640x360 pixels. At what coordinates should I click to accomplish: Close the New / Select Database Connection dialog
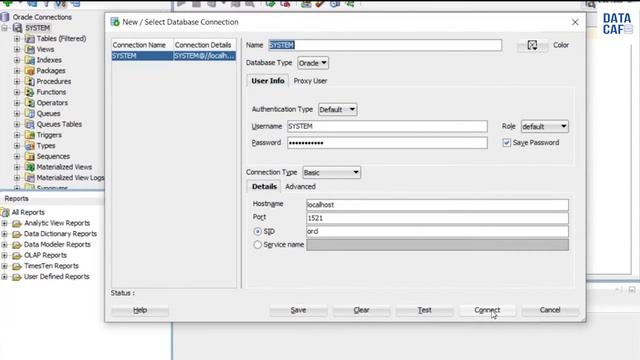coord(575,22)
